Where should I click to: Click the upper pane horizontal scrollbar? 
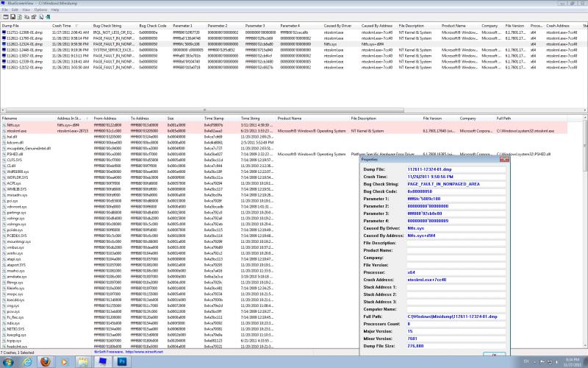(205, 110)
